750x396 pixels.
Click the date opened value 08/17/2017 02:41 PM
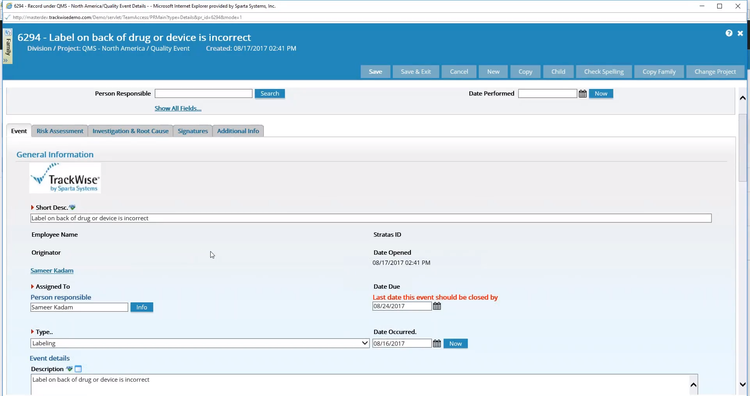(401, 263)
